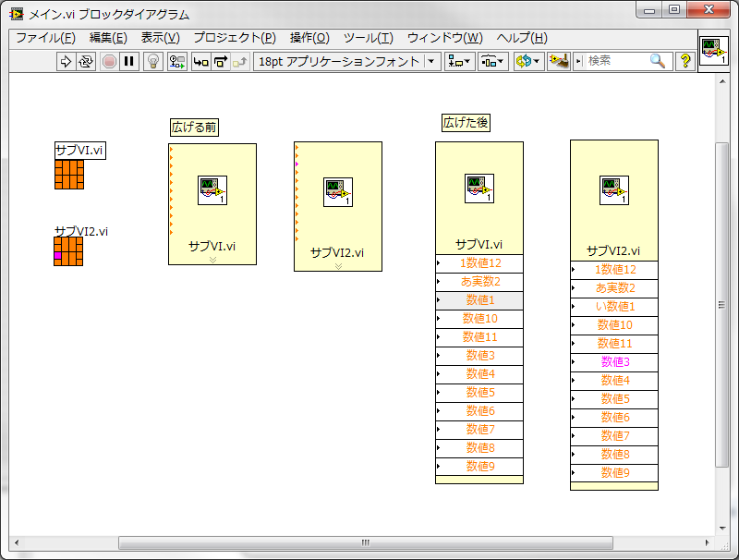Open the 編集(E) menu
This screenshot has width=739, height=560.
click(x=108, y=38)
